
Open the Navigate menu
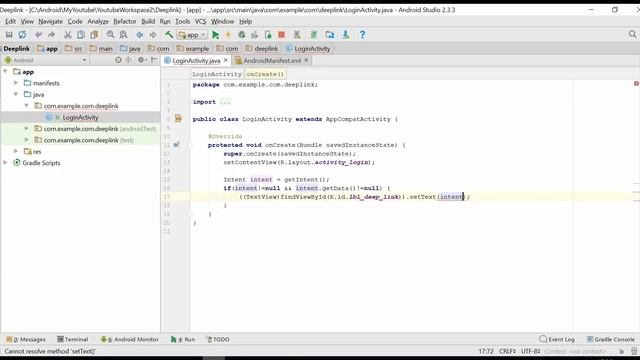click(x=51, y=21)
